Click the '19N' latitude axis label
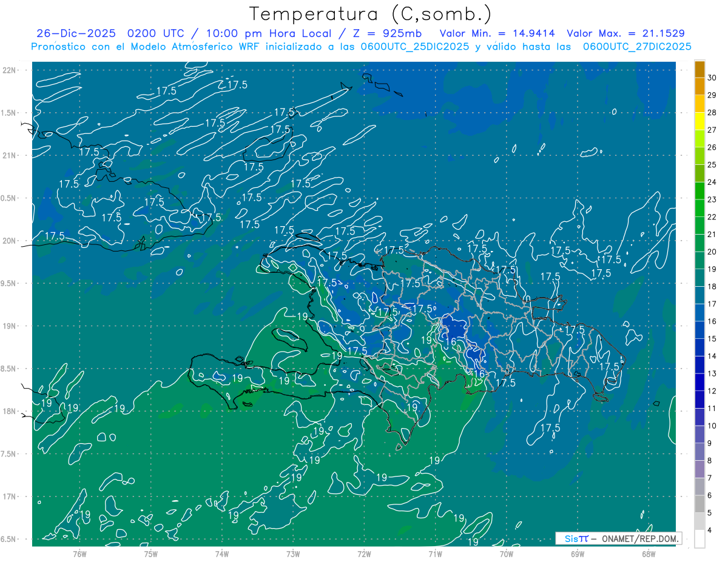Image resolution: width=728 pixels, height=562 pixels. coord(9,326)
